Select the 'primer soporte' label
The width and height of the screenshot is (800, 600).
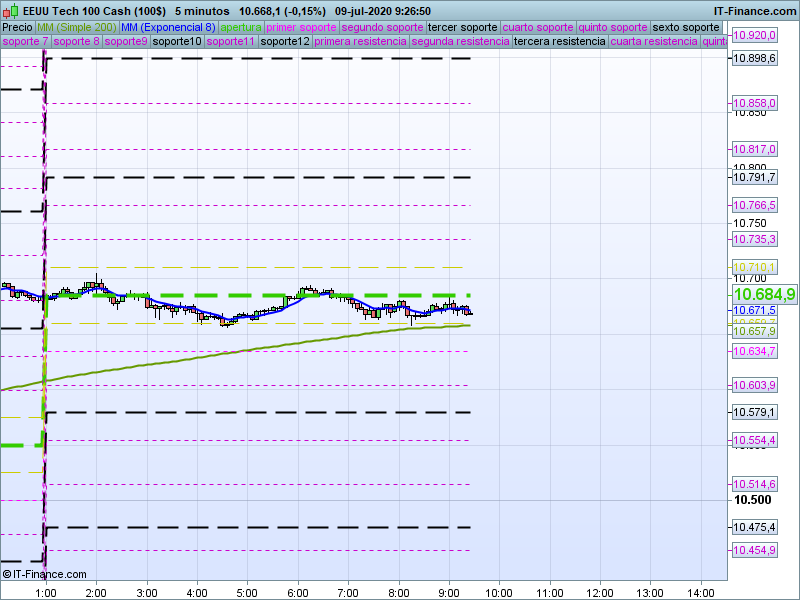coord(302,27)
